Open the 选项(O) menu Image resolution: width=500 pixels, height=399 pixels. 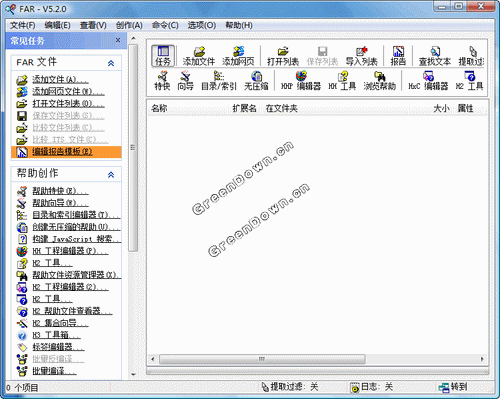201,25
